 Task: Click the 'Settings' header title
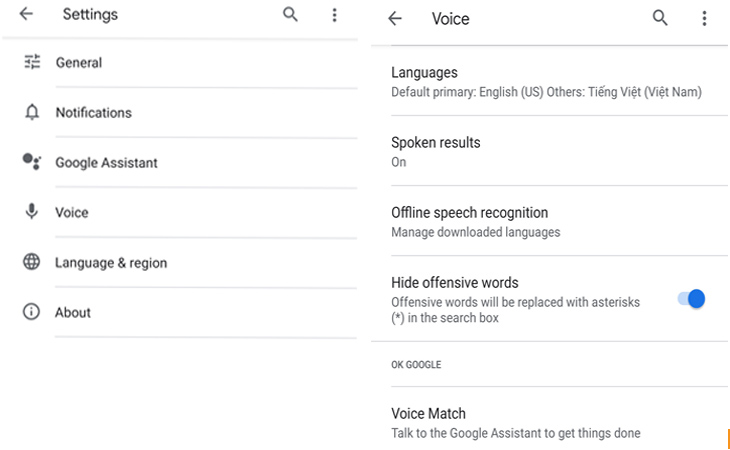click(90, 14)
